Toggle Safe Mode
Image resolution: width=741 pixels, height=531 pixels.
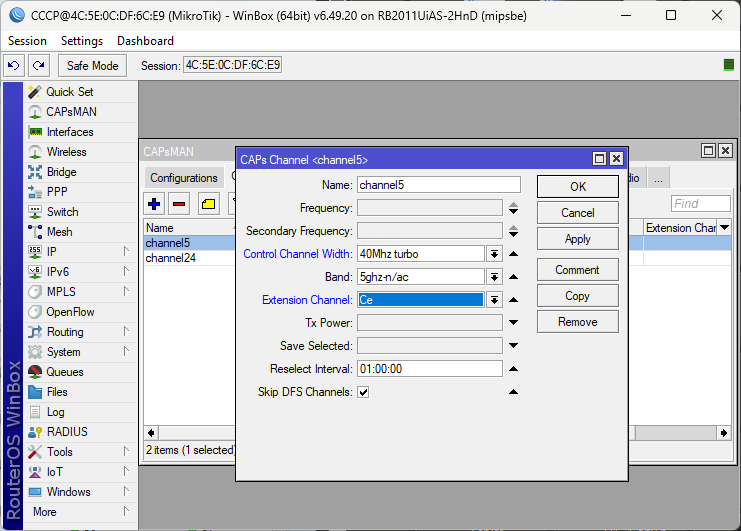pyautogui.click(x=93, y=66)
